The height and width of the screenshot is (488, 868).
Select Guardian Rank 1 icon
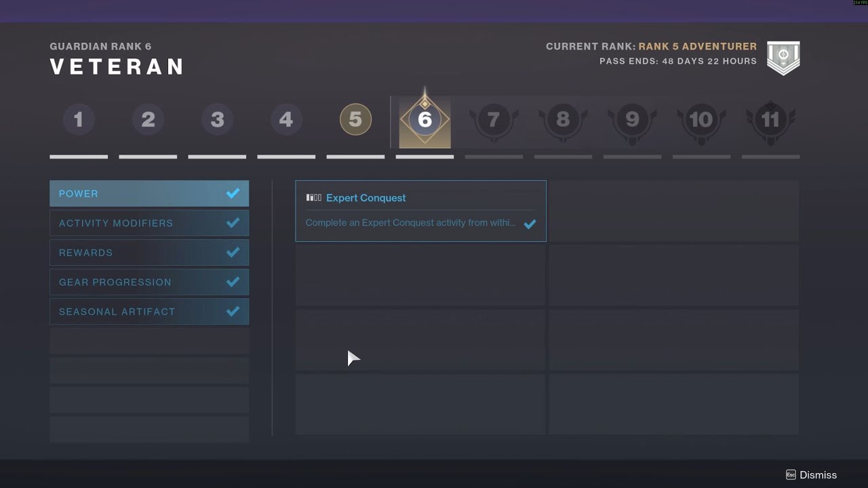pos(79,120)
